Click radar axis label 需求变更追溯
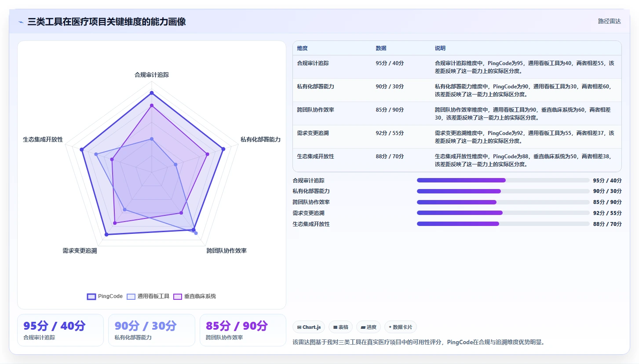This screenshot has height=364, width=639. [x=80, y=251]
